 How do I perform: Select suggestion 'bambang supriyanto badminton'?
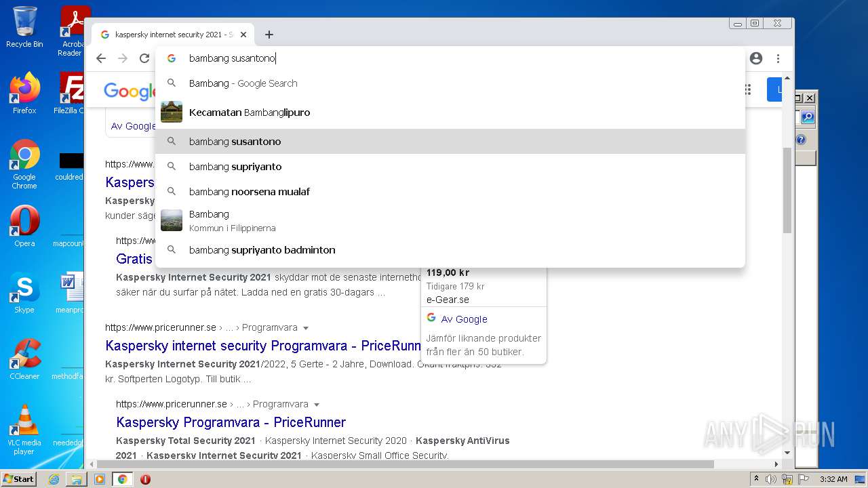click(450, 250)
